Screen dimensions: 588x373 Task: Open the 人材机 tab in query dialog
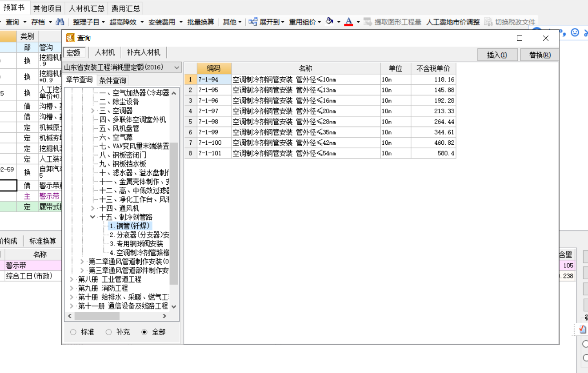[x=104, y=52]
